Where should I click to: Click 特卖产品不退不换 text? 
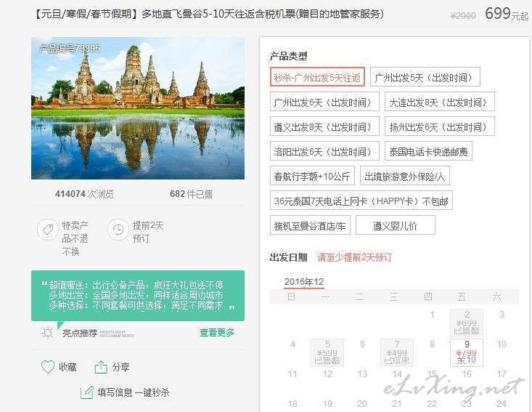[x=75, y=238]
